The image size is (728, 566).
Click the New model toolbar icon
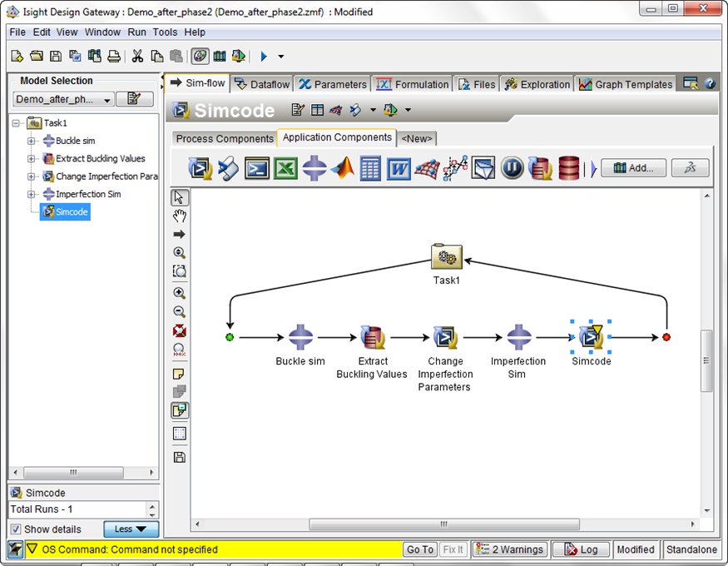[x=17, y=56]
